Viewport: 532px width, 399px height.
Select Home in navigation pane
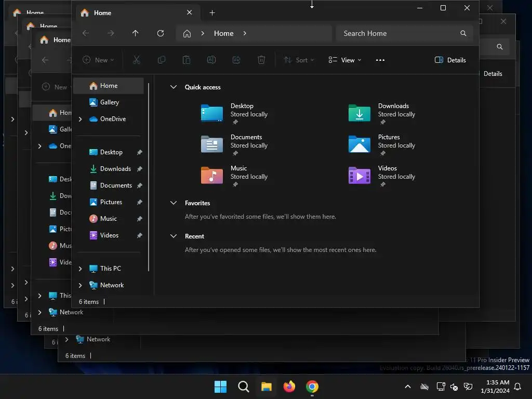109,86
